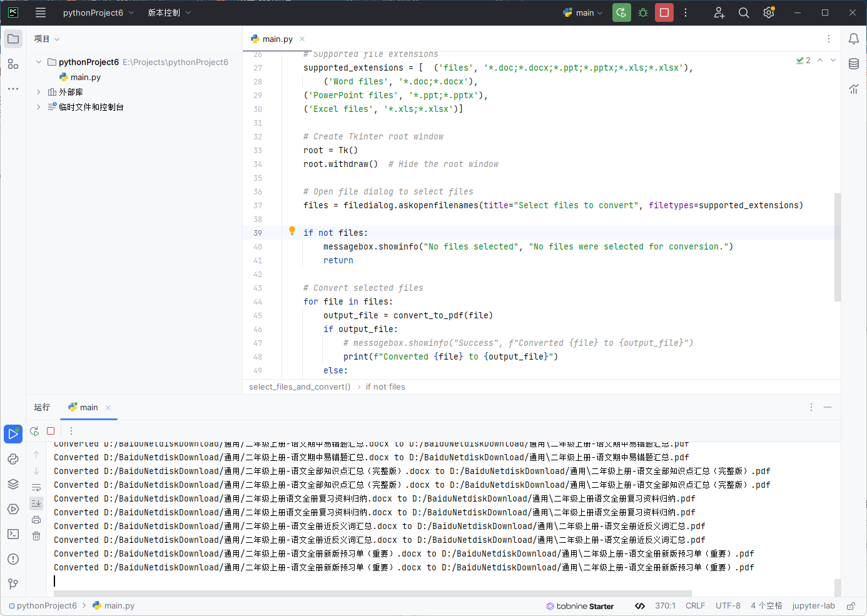Screen dimensions: 867x616
Task: Click the 'if not files' breadcrumb
Action: [385, 386]
